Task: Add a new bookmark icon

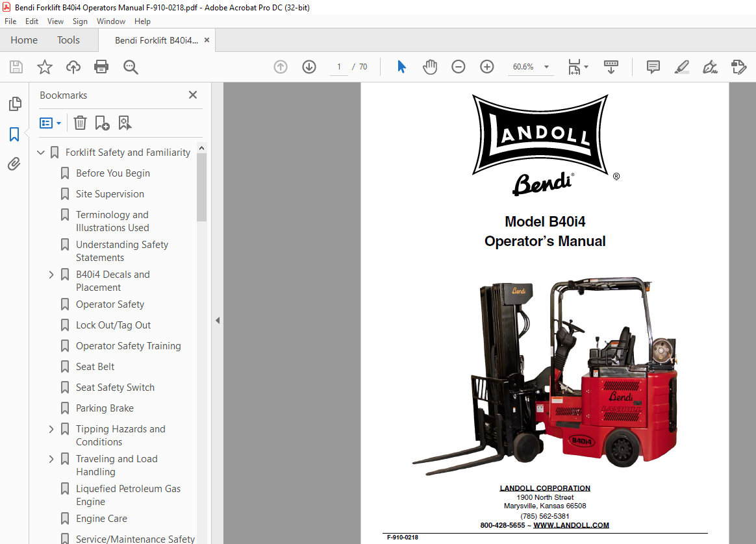Action: [102, 123]
